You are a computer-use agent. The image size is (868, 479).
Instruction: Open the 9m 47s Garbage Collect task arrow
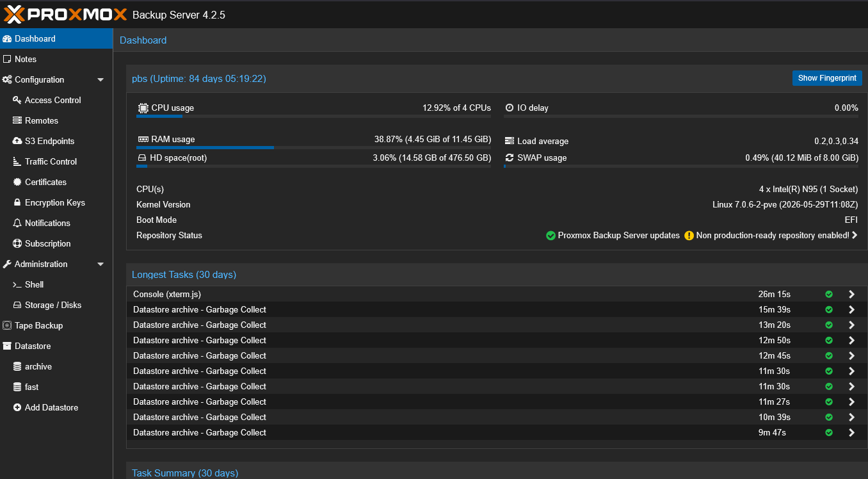pos(851,432)
